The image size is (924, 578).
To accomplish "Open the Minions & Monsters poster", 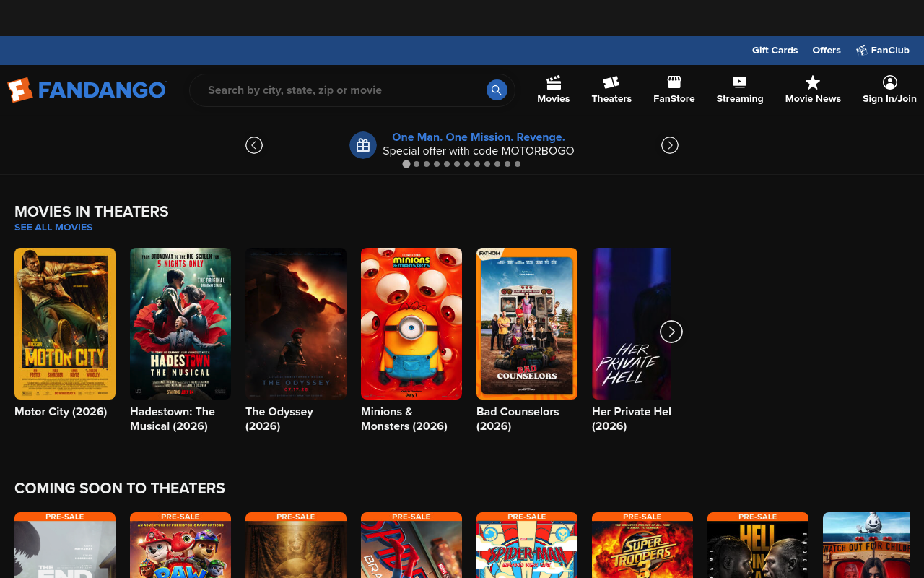I will 411,324.
